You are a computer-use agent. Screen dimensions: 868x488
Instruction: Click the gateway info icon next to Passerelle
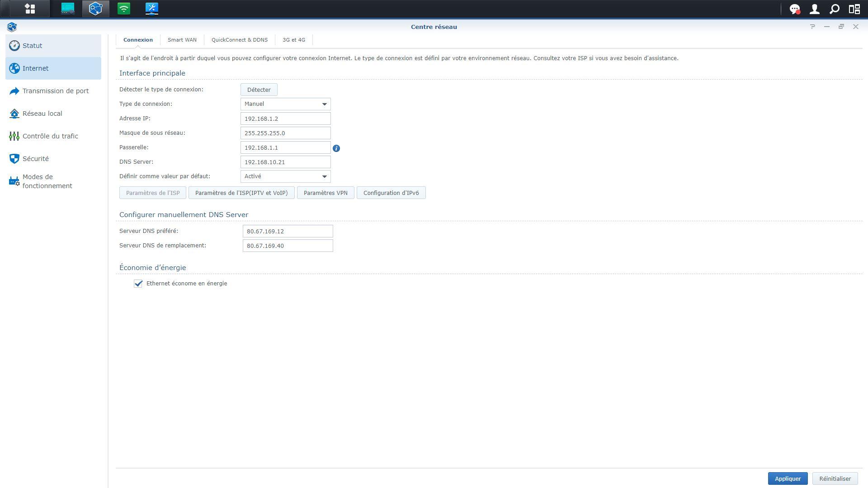336,148
